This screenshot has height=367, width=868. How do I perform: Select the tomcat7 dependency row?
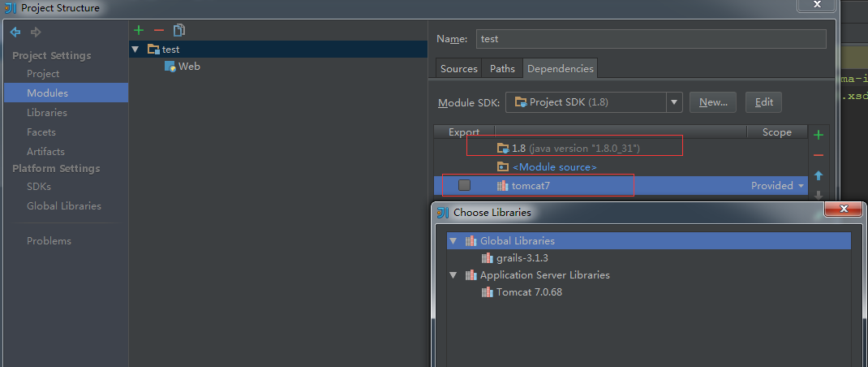coord(620,186)
